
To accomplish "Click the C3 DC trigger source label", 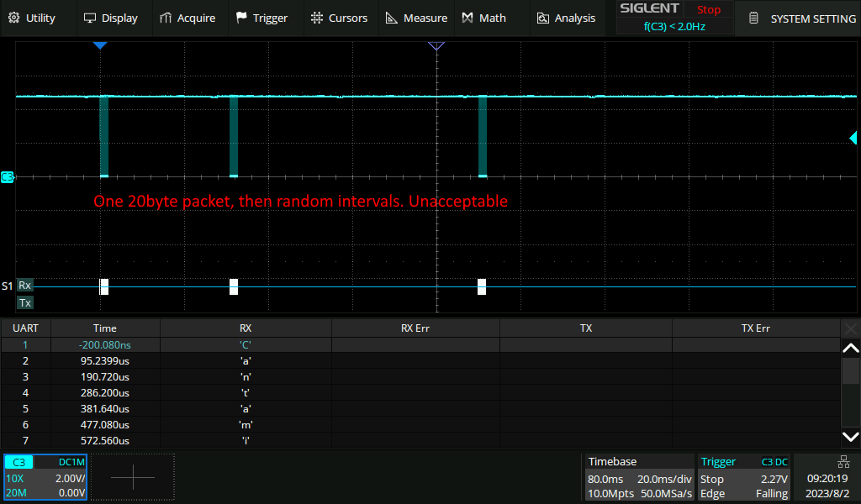I will [x=774, y=462].
